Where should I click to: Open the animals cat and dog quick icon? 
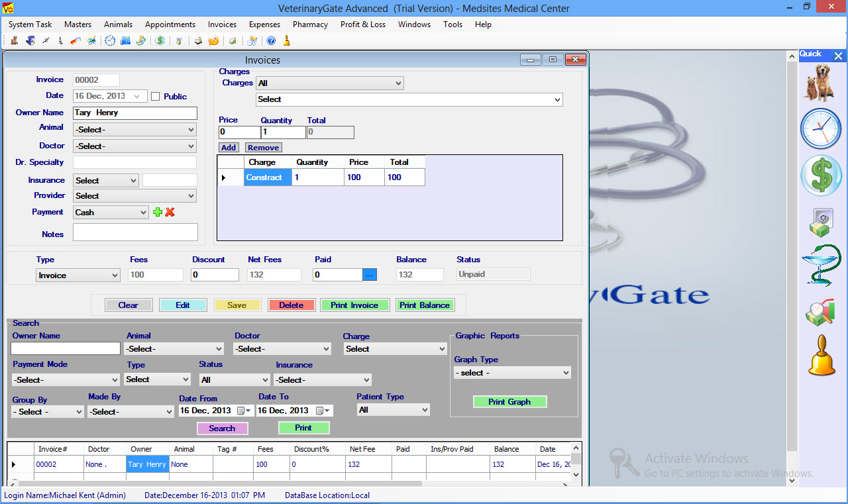pos(820,83)
